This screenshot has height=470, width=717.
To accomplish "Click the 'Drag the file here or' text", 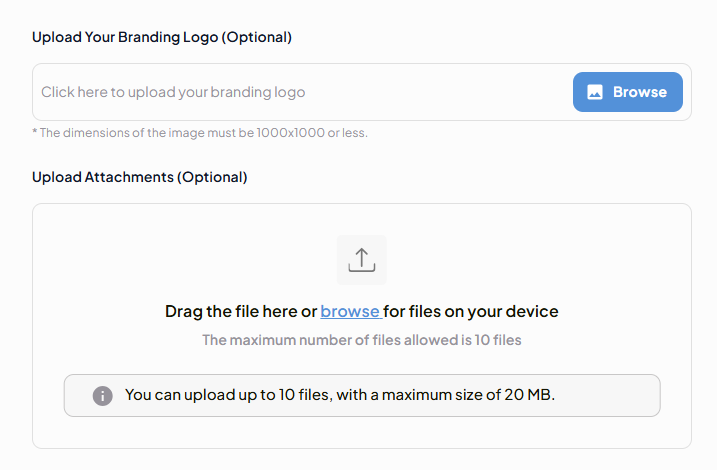I will tap(240, 311).
